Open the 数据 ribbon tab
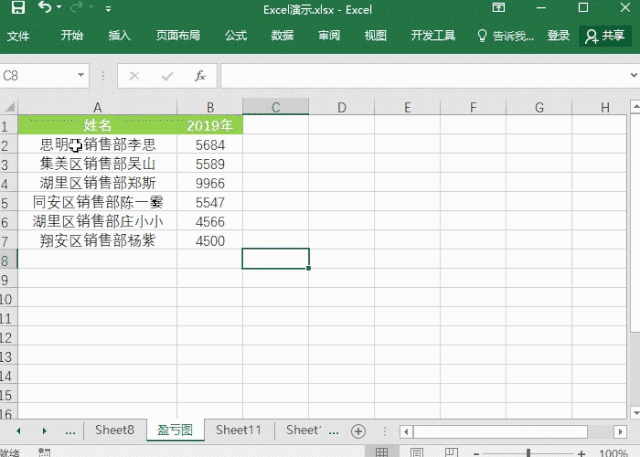Image resolution: width=640 pixels, height=457 pixels. tap(282, 35)
